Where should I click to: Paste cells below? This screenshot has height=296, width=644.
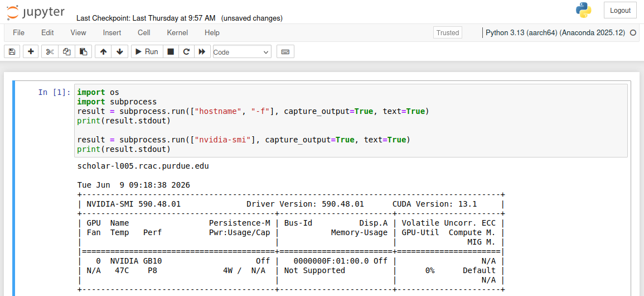point(84,52)
